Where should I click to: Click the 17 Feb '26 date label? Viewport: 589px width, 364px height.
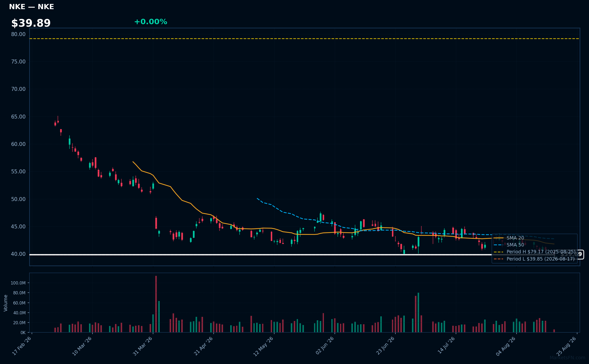click(22, 346)
